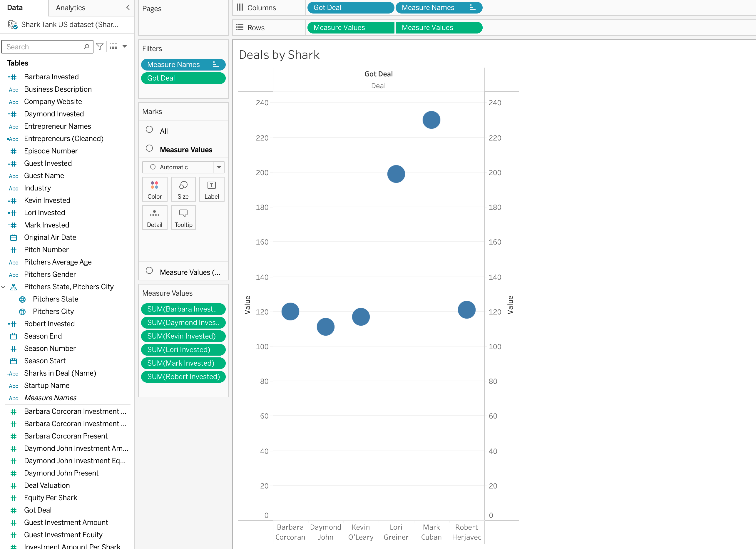Screen dimensions: 756x549
Task: Open the Automatic mark type dropdown
Action: click(x=219, y=167)
